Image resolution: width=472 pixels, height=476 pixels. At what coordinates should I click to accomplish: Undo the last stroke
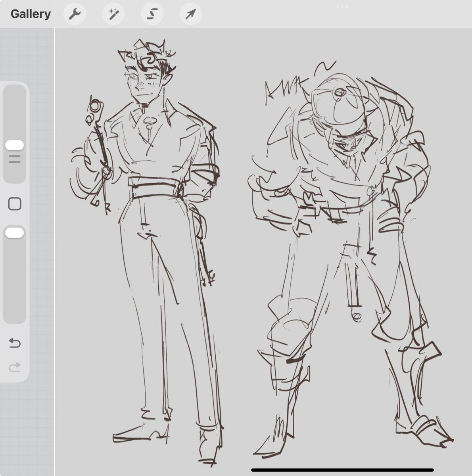click(15, 343)
